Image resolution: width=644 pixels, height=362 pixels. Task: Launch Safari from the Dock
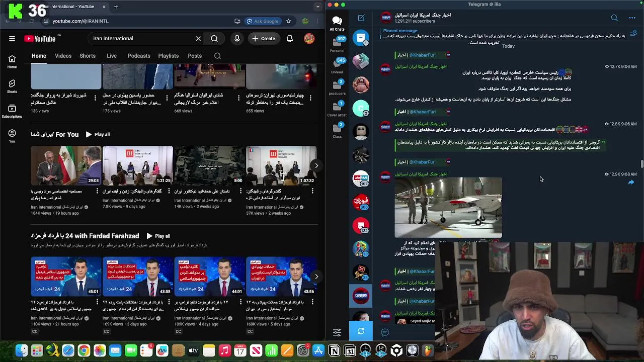pos(68,350)
